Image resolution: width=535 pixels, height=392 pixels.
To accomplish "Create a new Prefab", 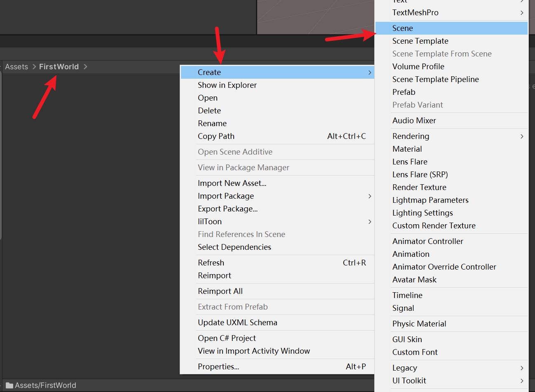I will click(452, 92).
